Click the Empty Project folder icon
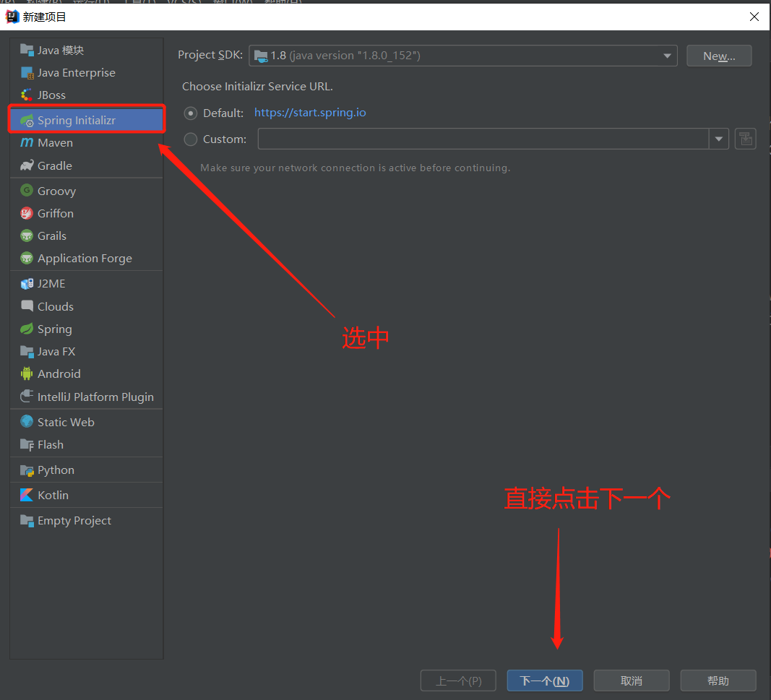The height and width of the screenshot is (700, 771). (x=27, y=520)
